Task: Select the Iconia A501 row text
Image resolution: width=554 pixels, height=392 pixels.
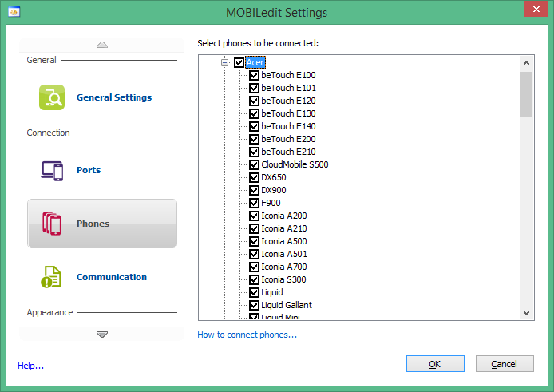Action: tap(284, 254)
